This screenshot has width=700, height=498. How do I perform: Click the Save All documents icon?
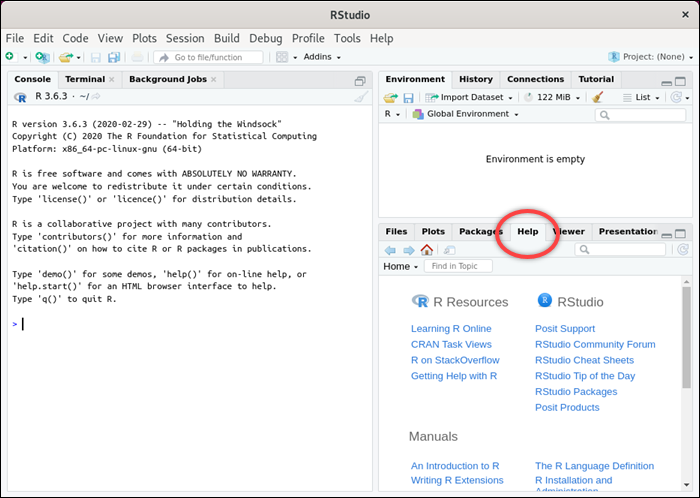[x=114, y=57]
